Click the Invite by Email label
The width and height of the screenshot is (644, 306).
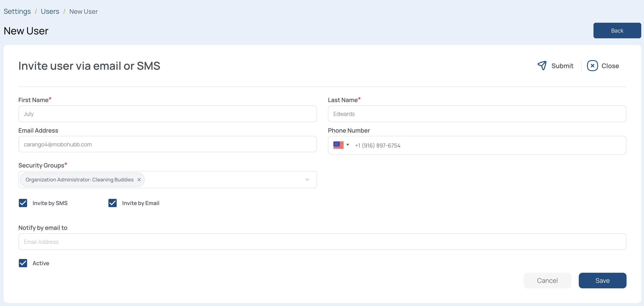pyautogui.click(x=141, y=203)
